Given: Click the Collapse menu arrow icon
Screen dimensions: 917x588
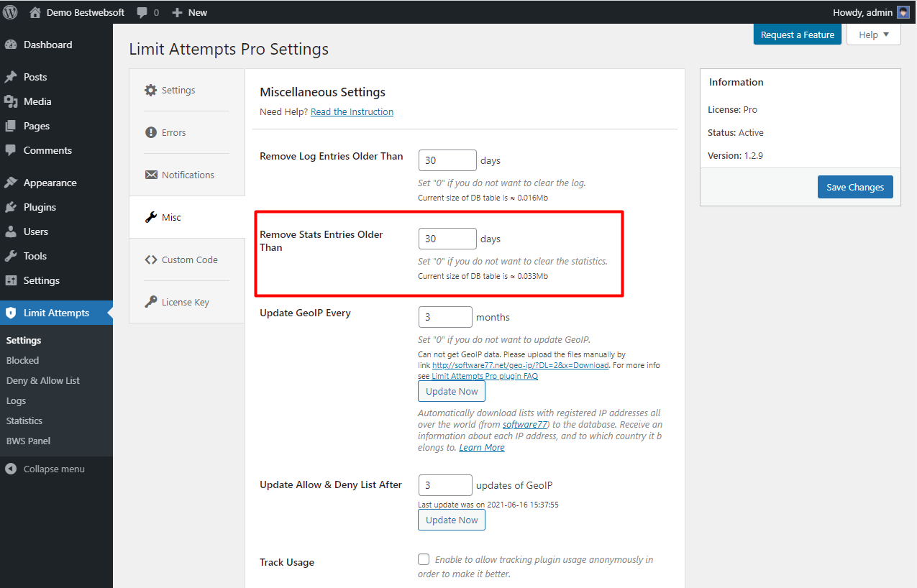Looking at the screenshot, I should click(11, 469).
